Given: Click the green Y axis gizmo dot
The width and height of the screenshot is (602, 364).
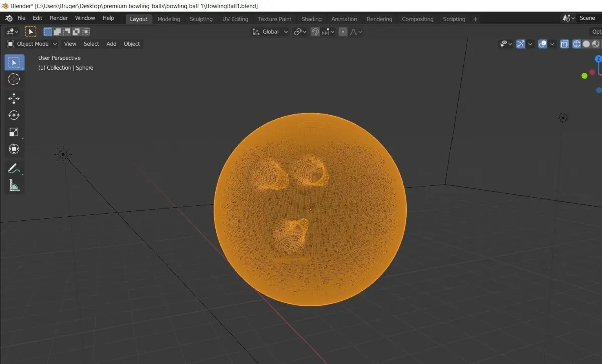Looking at the screenshot, I should [x=584, y=76].
